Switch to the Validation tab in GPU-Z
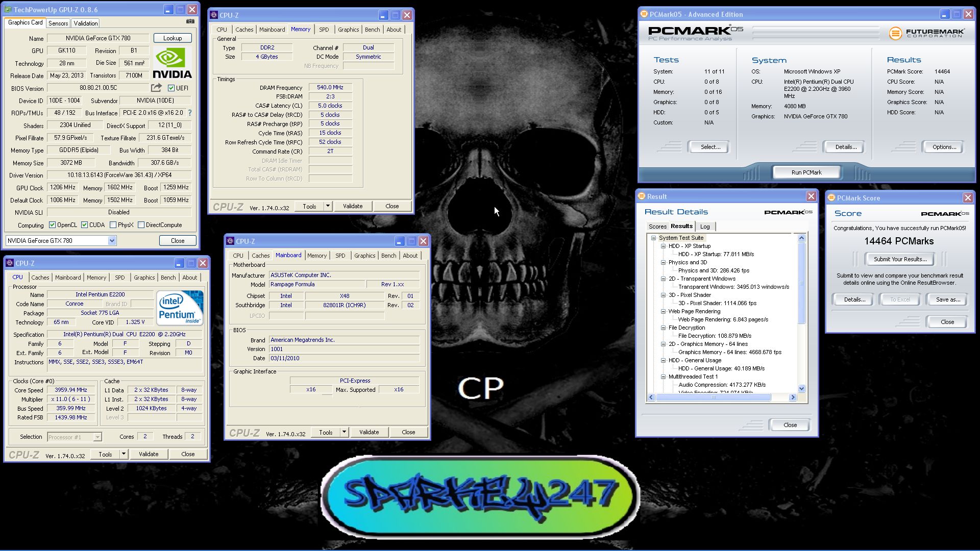Viewport: 980px width, 551px height. [86, 23]
